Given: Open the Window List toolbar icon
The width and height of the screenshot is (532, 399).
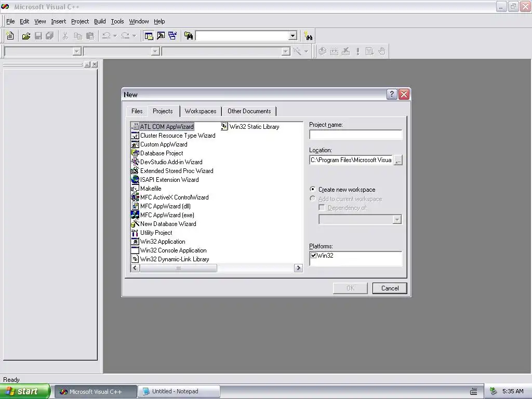Looking at the screenshot, I should click(172, 36).
